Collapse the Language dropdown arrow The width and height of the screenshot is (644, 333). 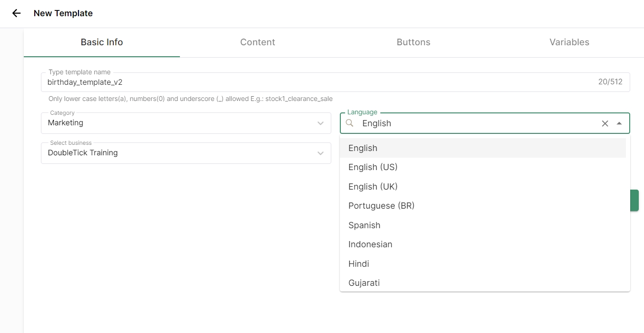619,123
